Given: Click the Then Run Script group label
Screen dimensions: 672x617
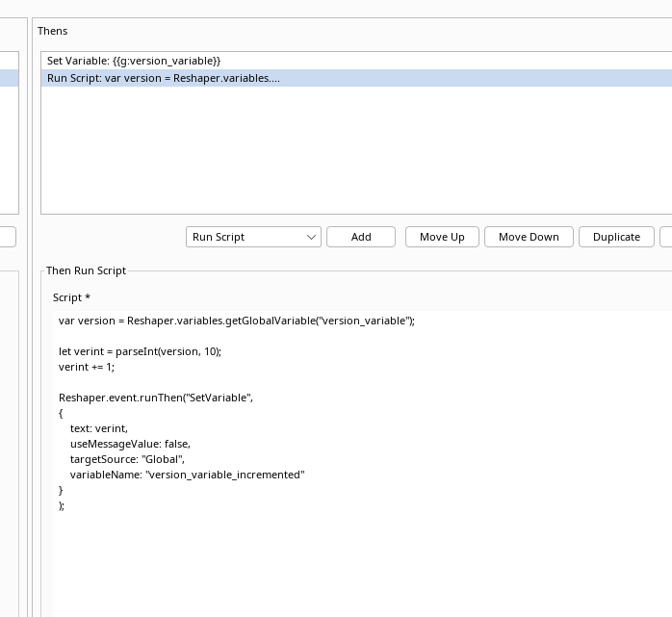Looking at the screenshot, I should (86, 270).
